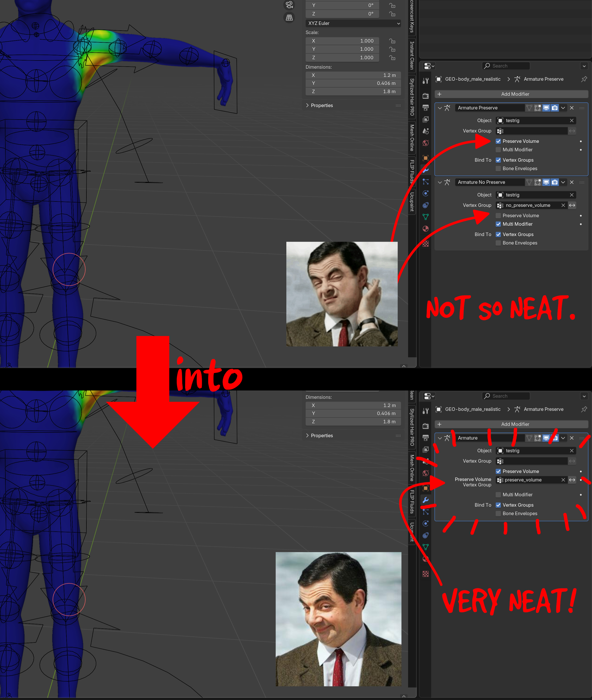Open the Screencast Keys sidebar tab
The width and height of the screenshot is (592, 700).
(x=412, y=17)
